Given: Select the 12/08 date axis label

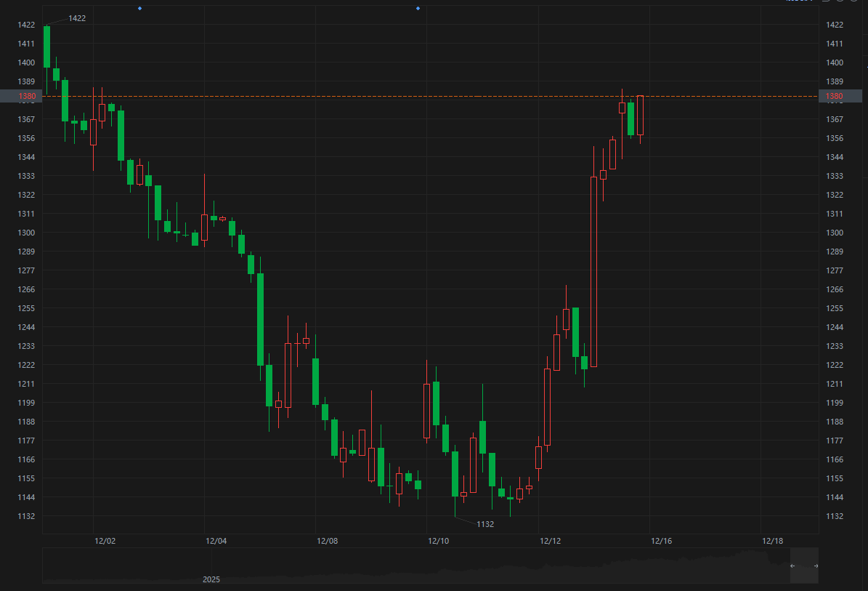Looking at the screenshot, I should (x=328, y=541).
